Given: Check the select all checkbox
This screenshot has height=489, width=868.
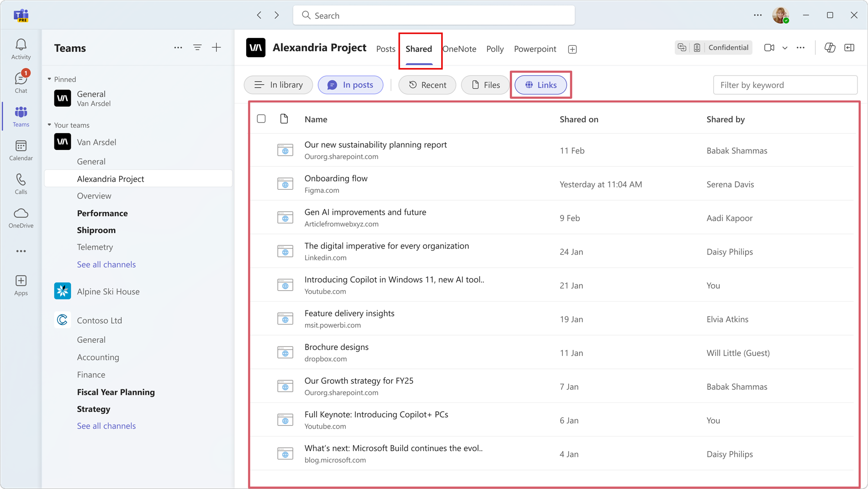Looking at the screenshot, I should [x=261, y=119].
